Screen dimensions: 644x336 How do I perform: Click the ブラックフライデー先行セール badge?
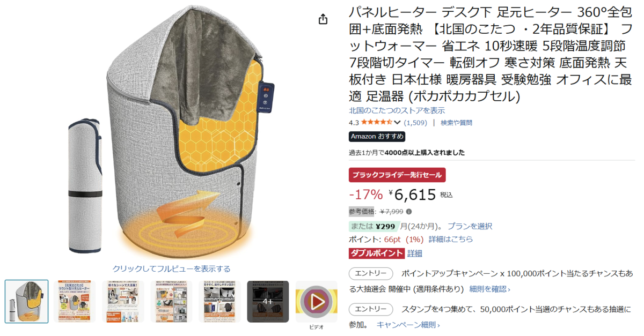[397, 175]
